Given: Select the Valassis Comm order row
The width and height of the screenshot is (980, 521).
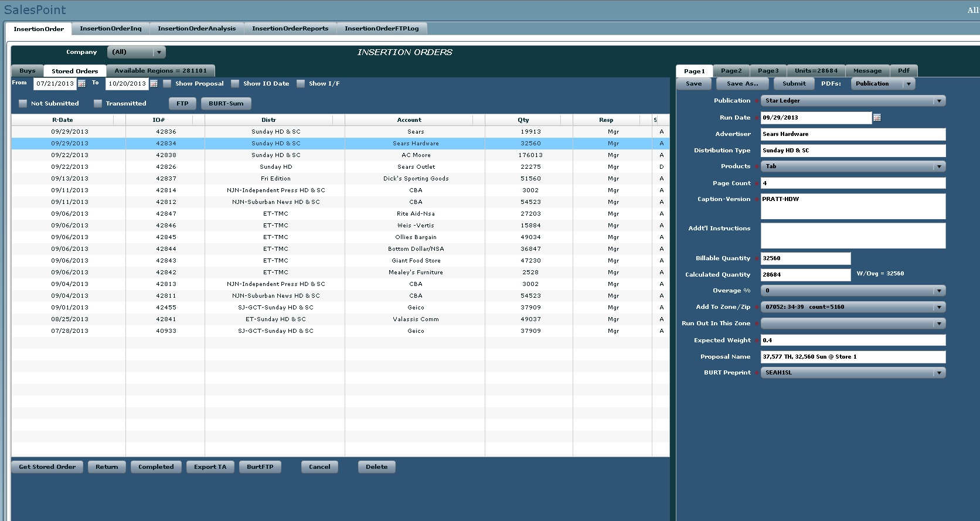Looking at the screenshot, I should (x=340, y=319).
